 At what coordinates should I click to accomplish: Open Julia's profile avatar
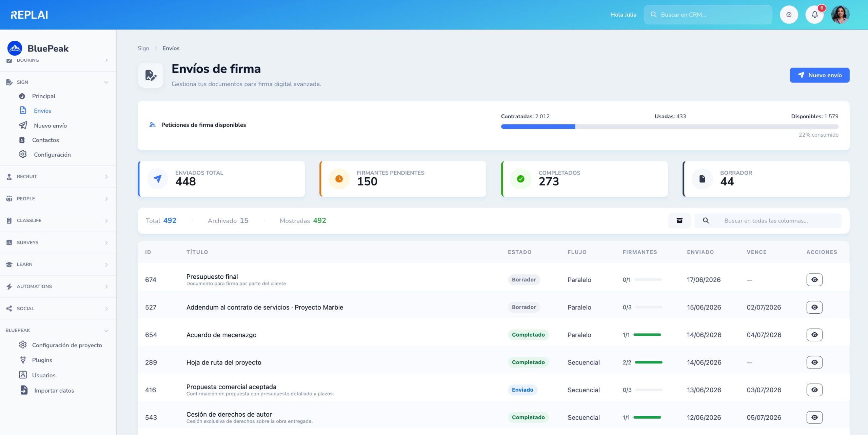click(x=840, y=15)
